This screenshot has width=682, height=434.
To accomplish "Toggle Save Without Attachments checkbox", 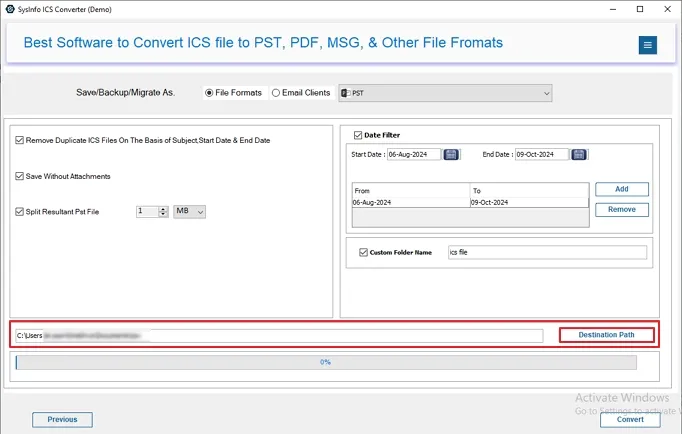I will (20, 176).
